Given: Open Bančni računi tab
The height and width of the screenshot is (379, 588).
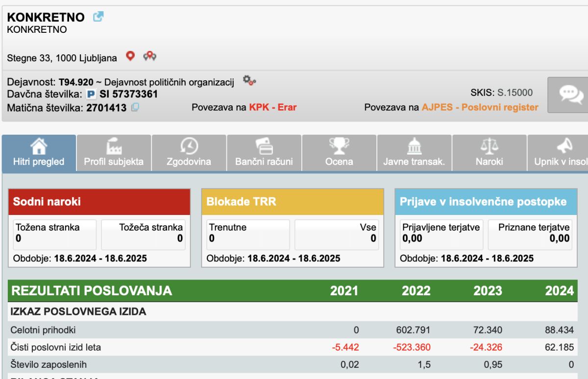Looking at the screenshot, I should [x=264, y=153].
